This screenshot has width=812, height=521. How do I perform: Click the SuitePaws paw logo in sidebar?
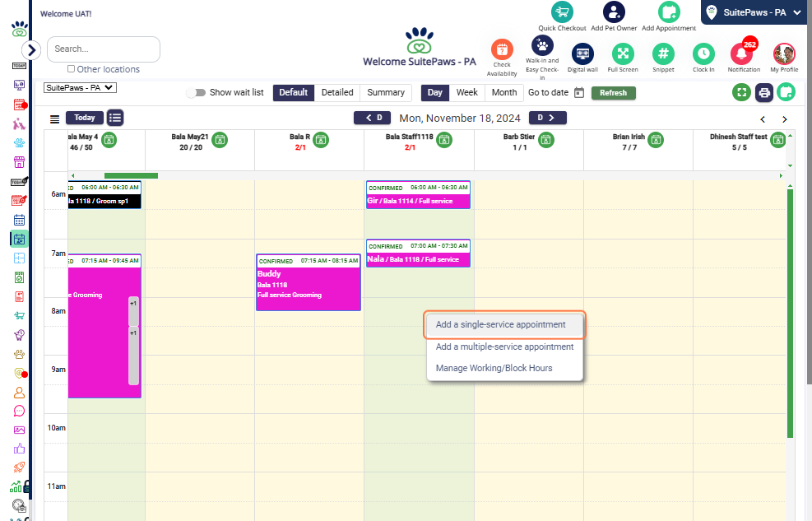pos(19,29)
